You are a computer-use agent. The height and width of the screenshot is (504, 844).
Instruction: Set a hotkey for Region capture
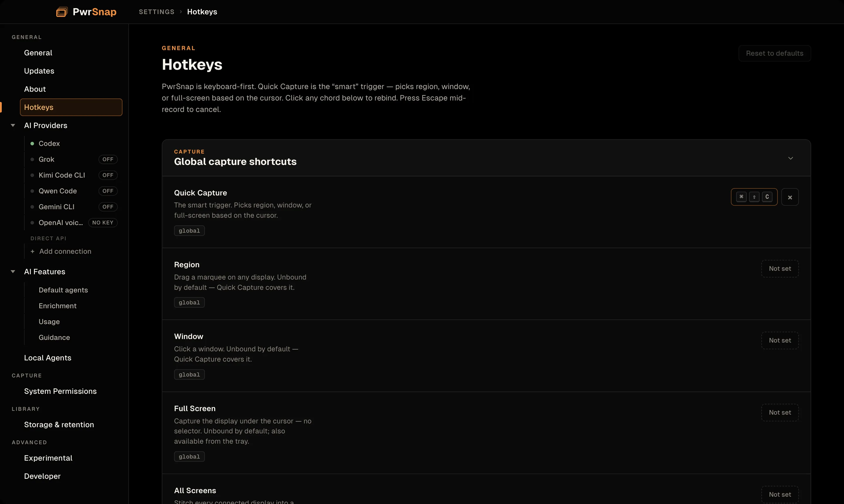[780, 269]
